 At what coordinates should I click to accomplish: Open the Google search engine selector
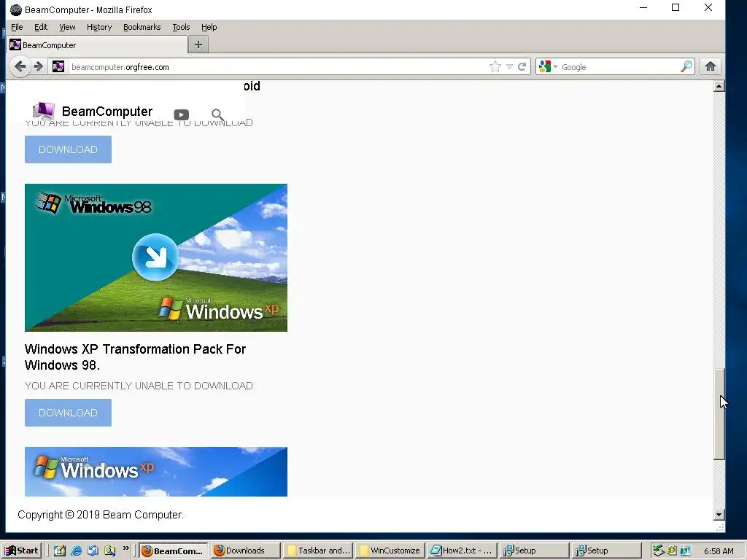pos(548,66)
